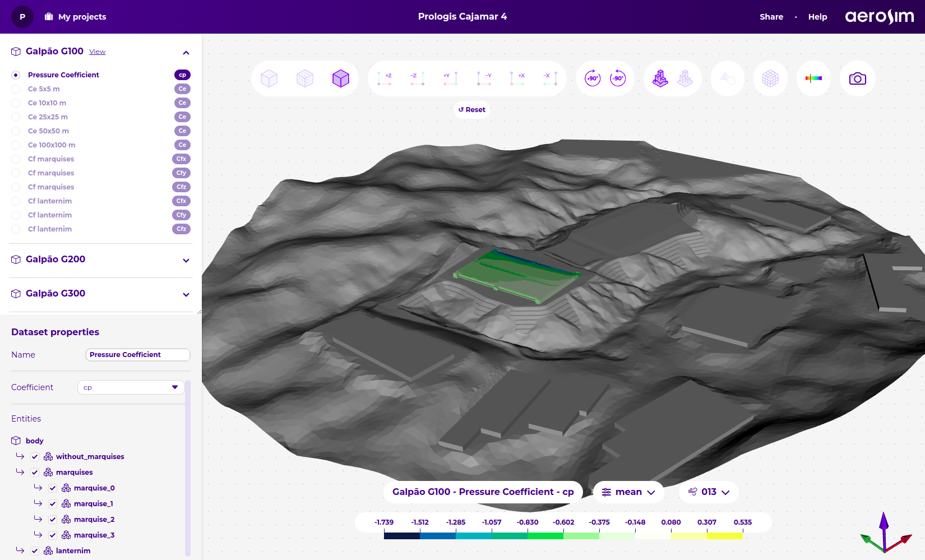The image size is (925, 560).
Task: Activate the pick-point hand tool icon
Action: click(728, 78)
